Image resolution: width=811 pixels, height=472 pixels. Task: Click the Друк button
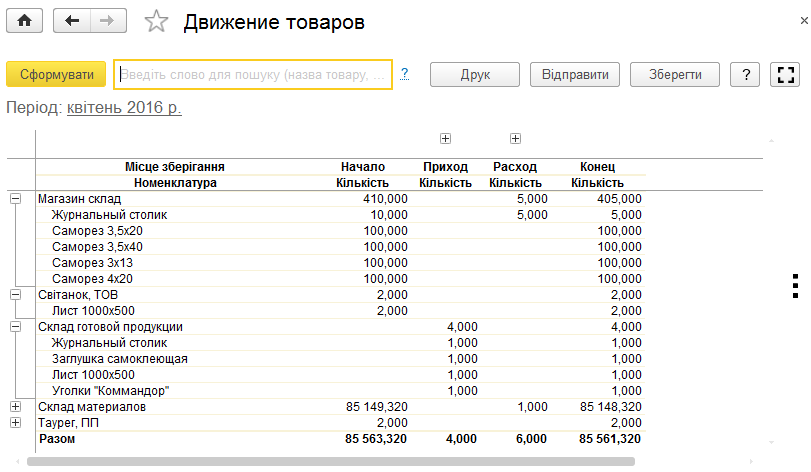pos(475,74)
